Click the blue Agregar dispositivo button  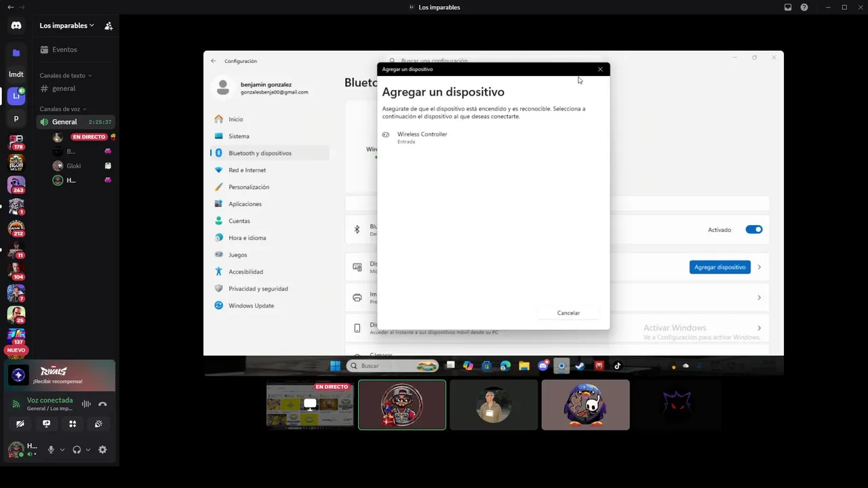click(719, 267)
